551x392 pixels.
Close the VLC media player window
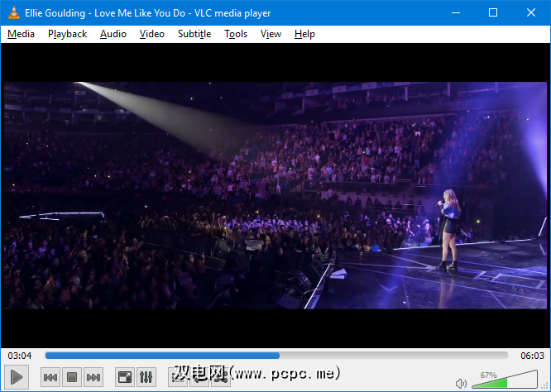coord(531,13)
